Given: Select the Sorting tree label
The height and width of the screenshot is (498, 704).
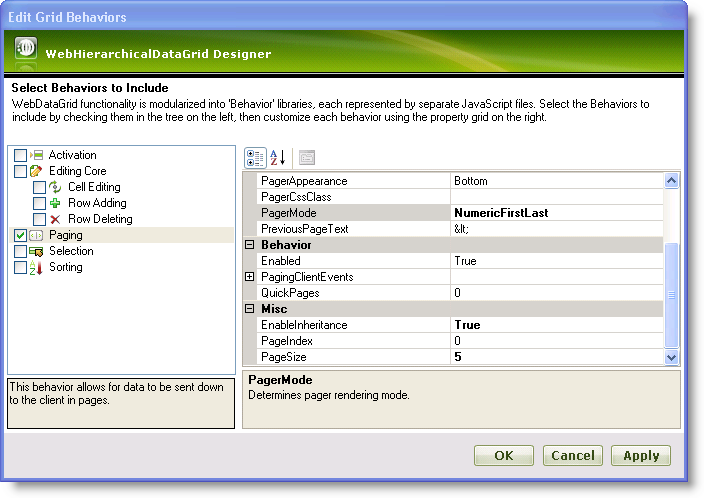Looking at the screenshot, I should (x=66, y=267).
